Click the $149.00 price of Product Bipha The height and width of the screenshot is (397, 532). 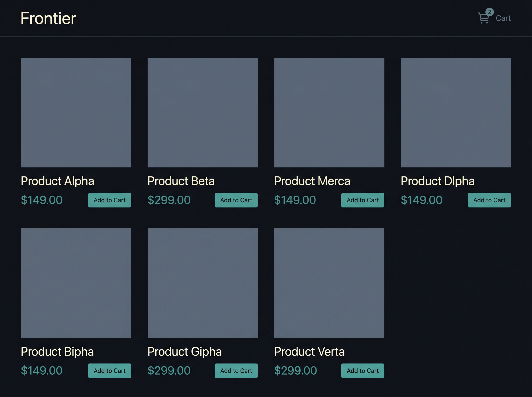pyautogui.click(x=42, y=371)
